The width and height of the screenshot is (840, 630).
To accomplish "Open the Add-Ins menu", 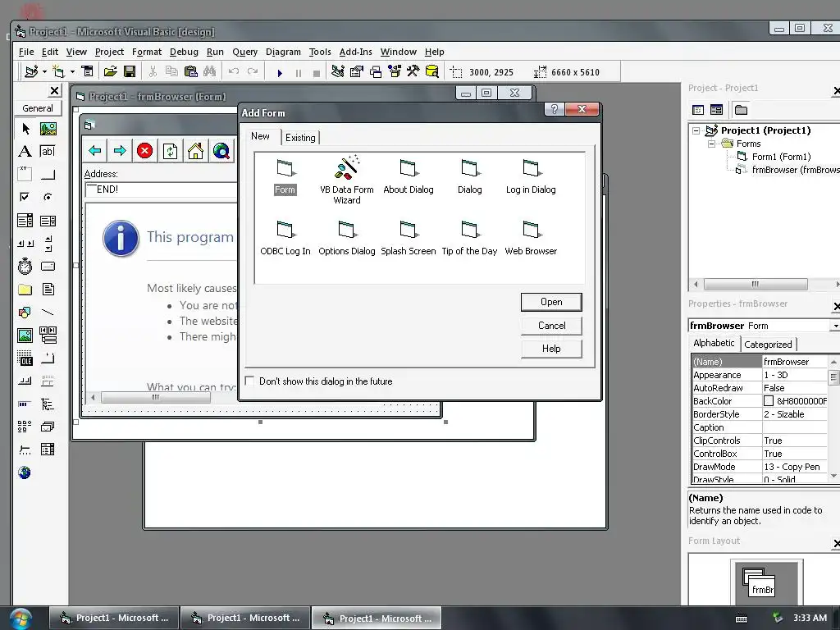I will tap(356, 52).
